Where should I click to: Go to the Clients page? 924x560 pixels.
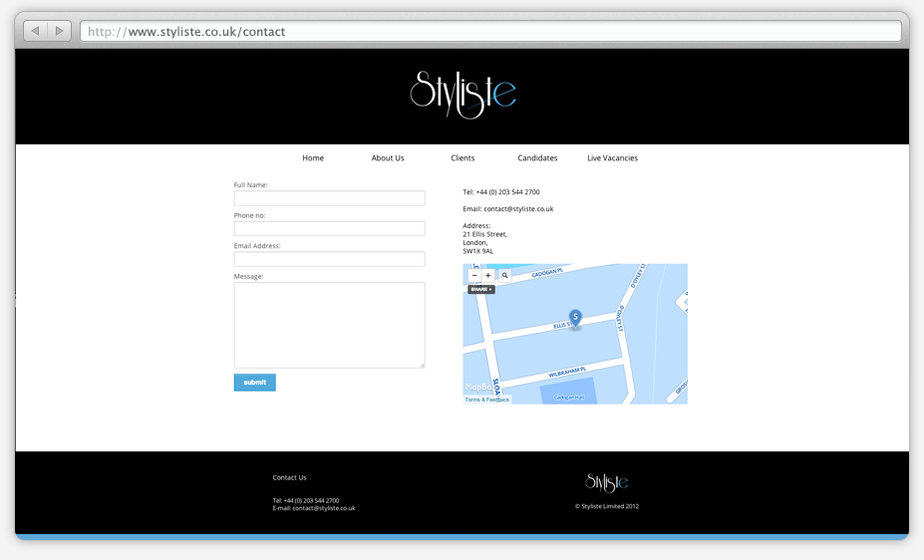(x=462, y=157)
